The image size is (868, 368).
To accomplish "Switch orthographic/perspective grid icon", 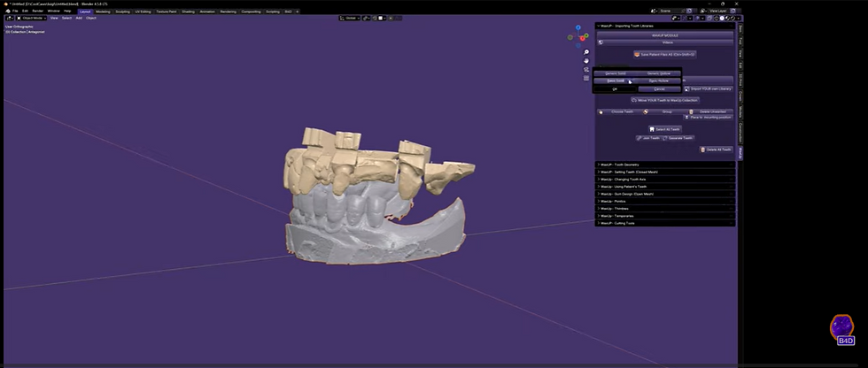I will (x=586, y=78).
